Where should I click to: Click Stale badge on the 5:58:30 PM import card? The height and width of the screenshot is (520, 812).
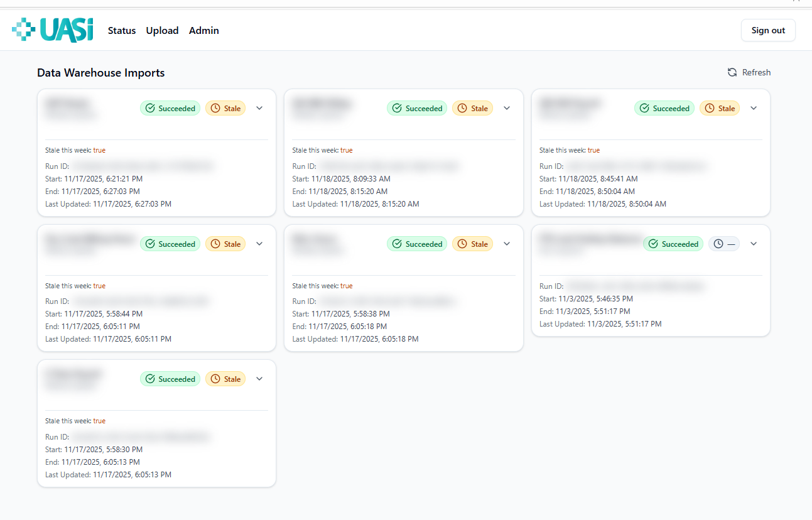225,379
